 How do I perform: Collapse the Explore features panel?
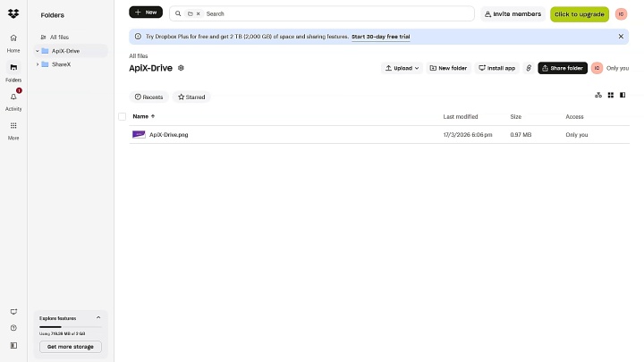[98, 317]
